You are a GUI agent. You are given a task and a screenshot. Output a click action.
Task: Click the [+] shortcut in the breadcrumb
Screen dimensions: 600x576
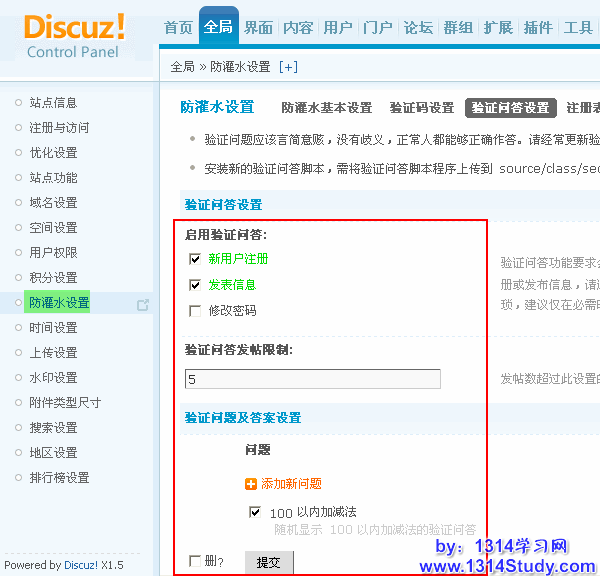(x=288, y=67)
